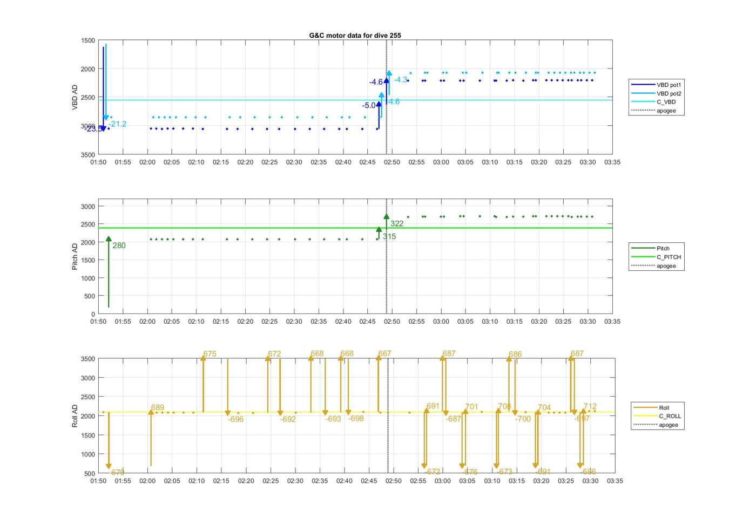Click the "-698" roll data label

pos(356,419)
